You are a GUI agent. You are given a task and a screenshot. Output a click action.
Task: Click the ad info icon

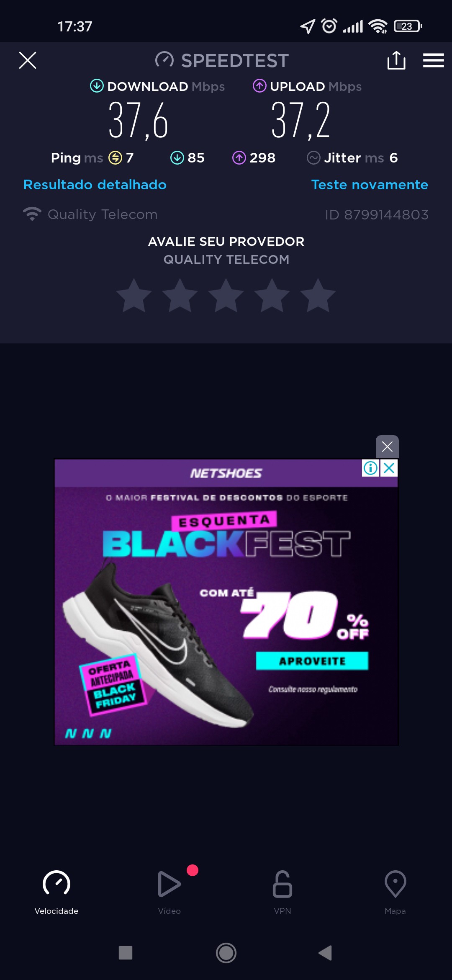point(370,468)
